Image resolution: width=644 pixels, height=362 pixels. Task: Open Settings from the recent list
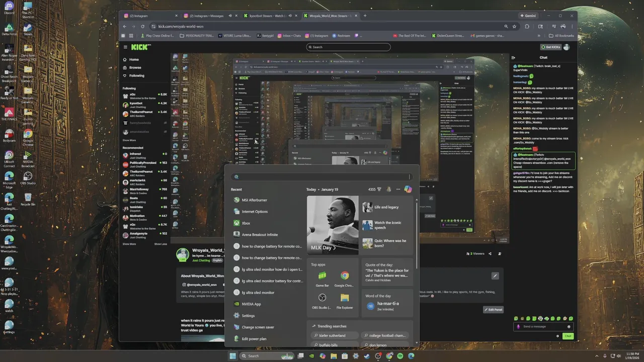tap(267, 316)
